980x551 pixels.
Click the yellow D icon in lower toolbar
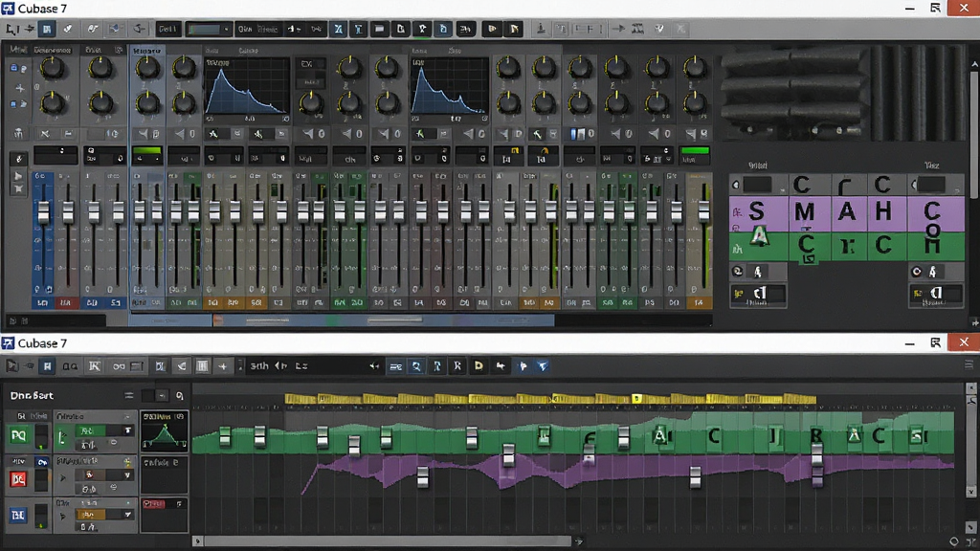pos(479,366)
